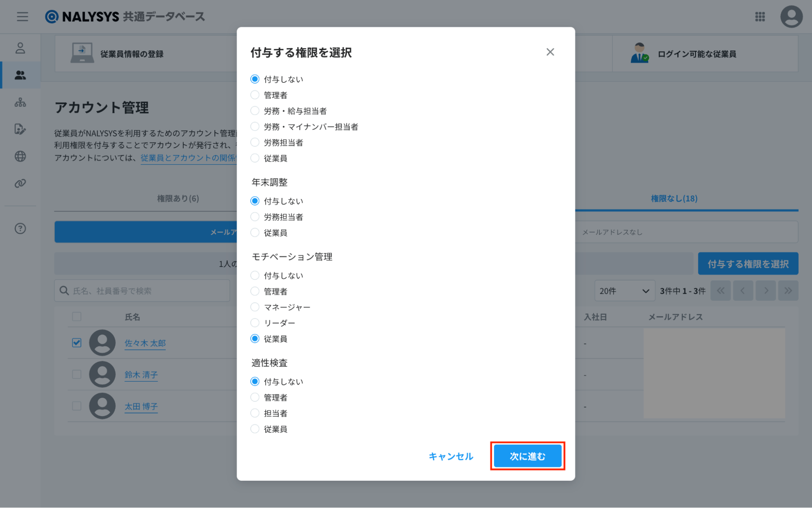Choose マネージャー under モチベーション管理
The width and height of the screenshot is (812, 508).
click(x=255, y=307)
